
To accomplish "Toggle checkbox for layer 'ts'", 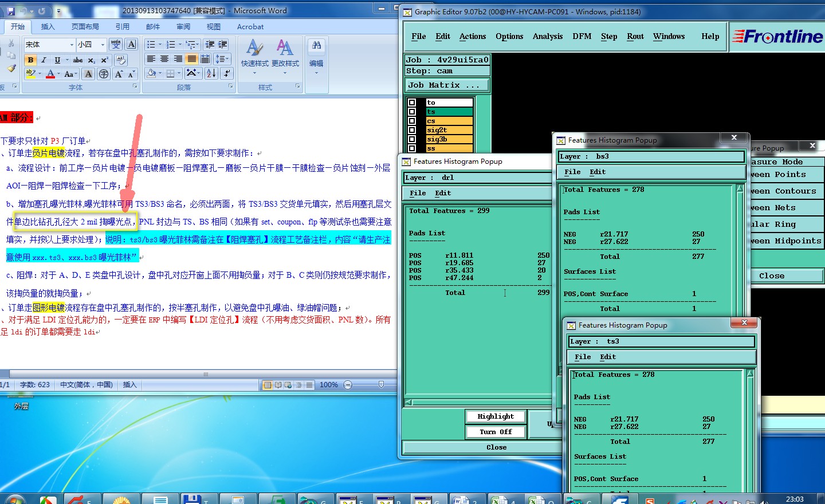I will [x=411, y=112].
